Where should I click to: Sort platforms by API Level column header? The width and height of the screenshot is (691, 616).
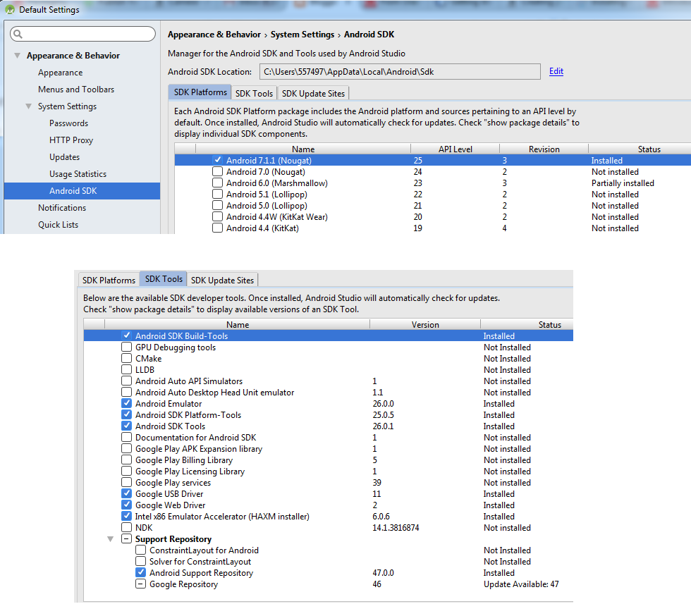455,149
